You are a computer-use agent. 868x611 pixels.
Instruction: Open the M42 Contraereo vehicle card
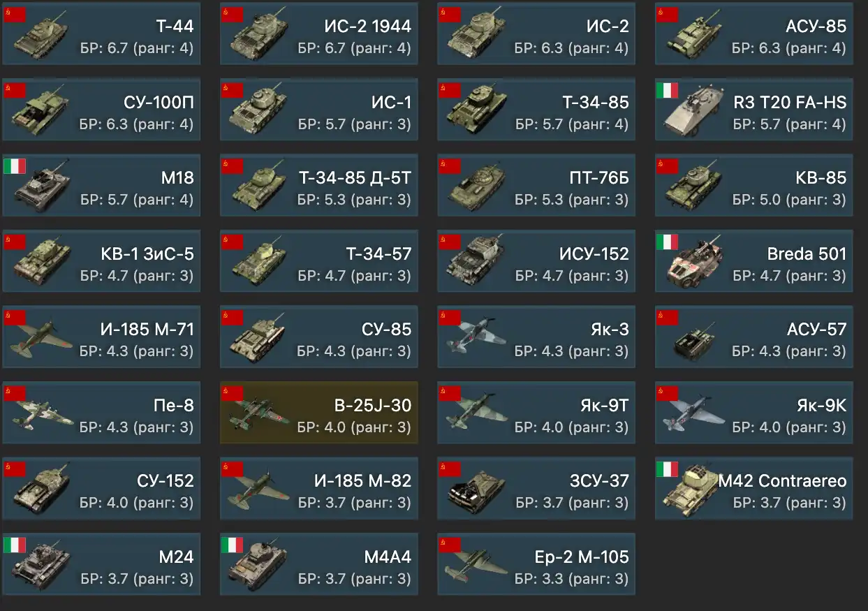coord(754,489)
